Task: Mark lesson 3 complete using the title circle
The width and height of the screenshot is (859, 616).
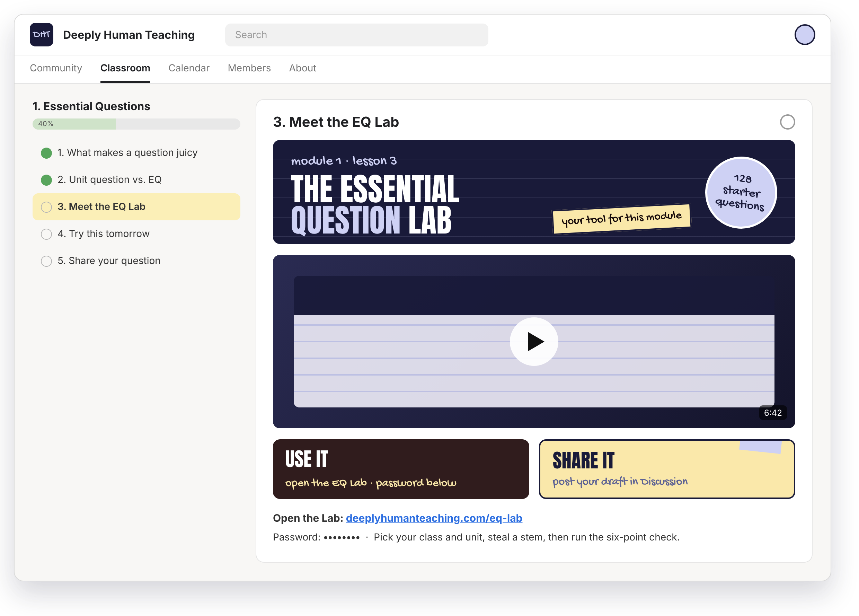Action: 787,122
